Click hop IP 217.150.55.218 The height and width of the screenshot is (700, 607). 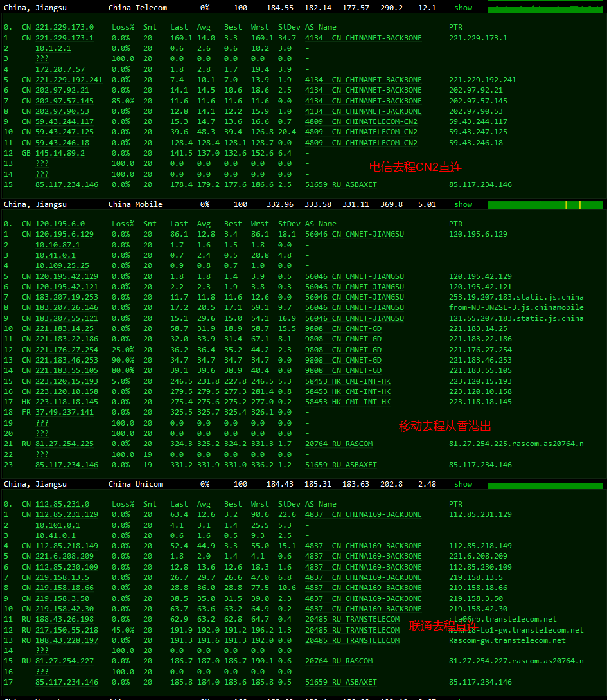(x=67, y=630)
